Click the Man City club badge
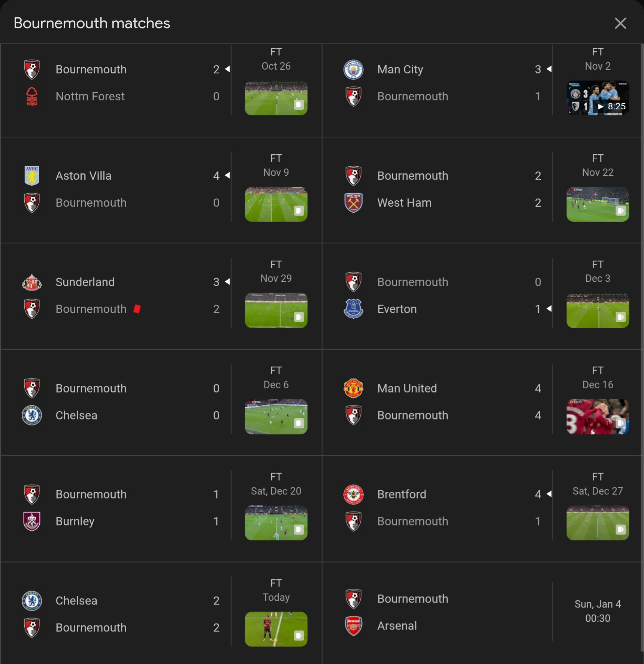Image resolution: width=644 pixels, height=664 pixels. pyautogui.click(x=353, y=70)
